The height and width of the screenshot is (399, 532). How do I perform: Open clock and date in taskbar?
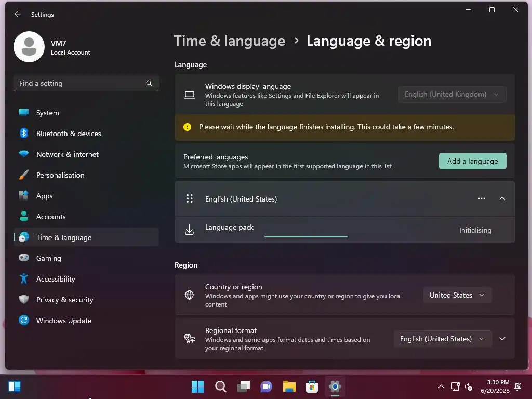coord(495,387)
